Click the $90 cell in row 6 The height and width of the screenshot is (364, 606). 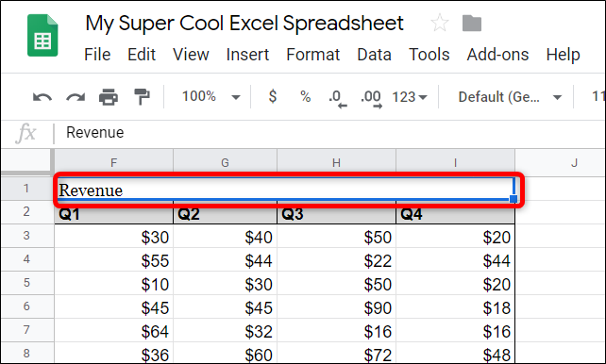[x=336, y=306]
